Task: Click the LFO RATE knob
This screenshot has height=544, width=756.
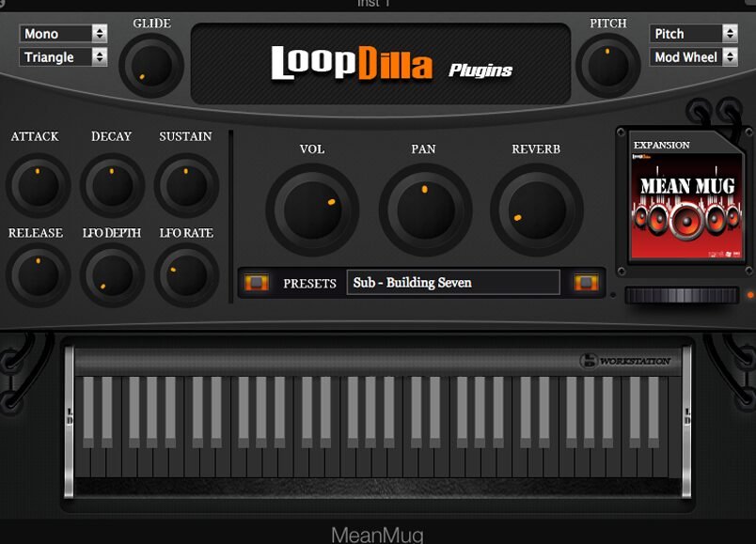Action: coord(186,274)
